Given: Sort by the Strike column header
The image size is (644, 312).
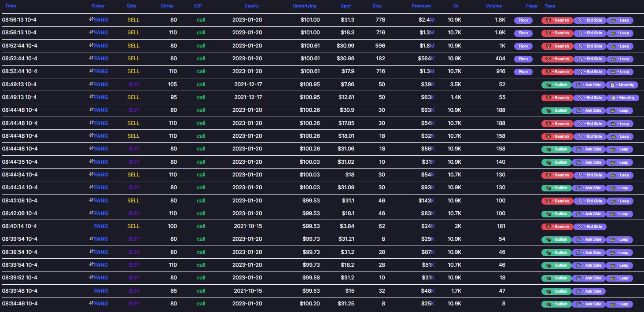Looking at the screenshot, I should tap(167, 6).
